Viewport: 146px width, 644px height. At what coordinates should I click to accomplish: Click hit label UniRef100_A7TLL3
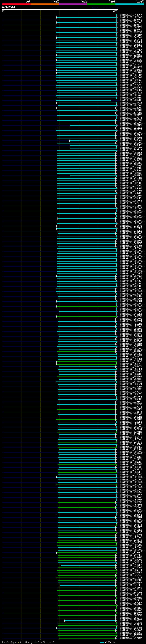(131, 585)
